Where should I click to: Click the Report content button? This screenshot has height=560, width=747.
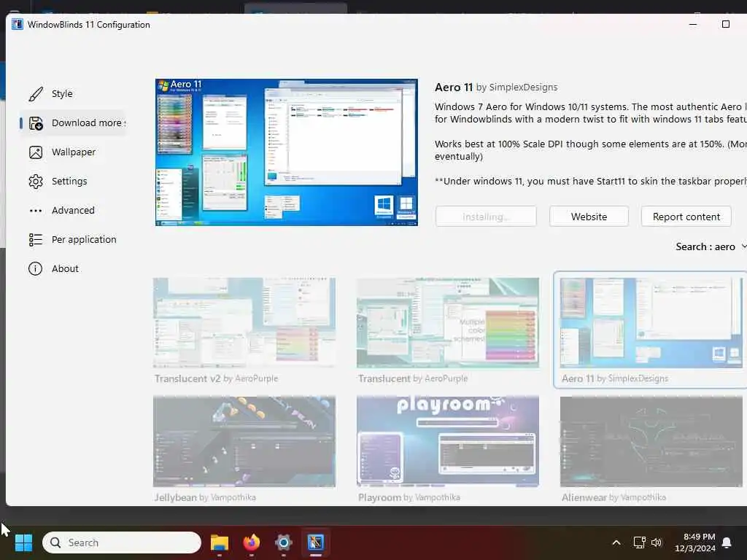686,217
